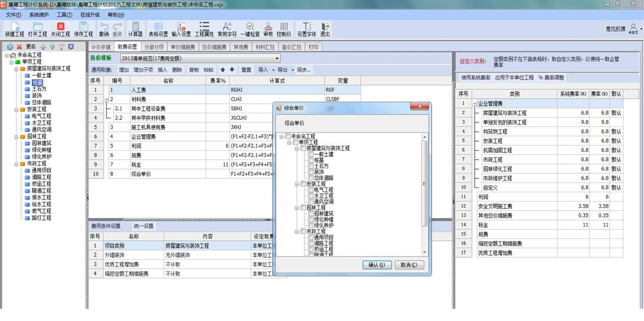Click the green up arrow in 通用取费 toolbar
The image size is (644, 321).
[x=222, y=70]
